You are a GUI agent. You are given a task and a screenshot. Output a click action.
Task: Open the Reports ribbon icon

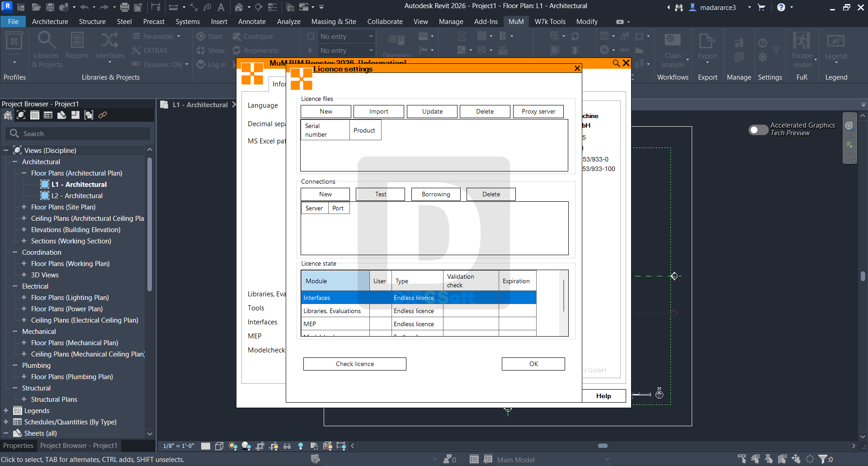point(77,41)
